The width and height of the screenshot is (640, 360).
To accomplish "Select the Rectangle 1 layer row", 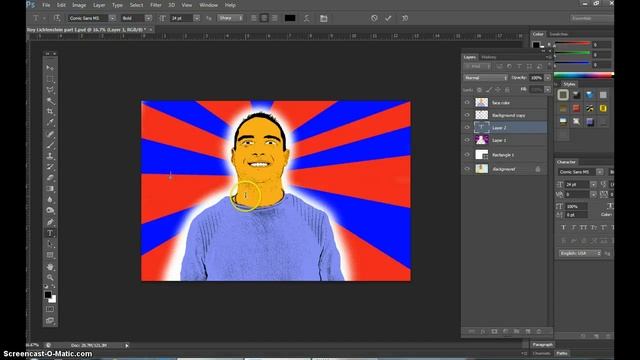I will [505, 155].
